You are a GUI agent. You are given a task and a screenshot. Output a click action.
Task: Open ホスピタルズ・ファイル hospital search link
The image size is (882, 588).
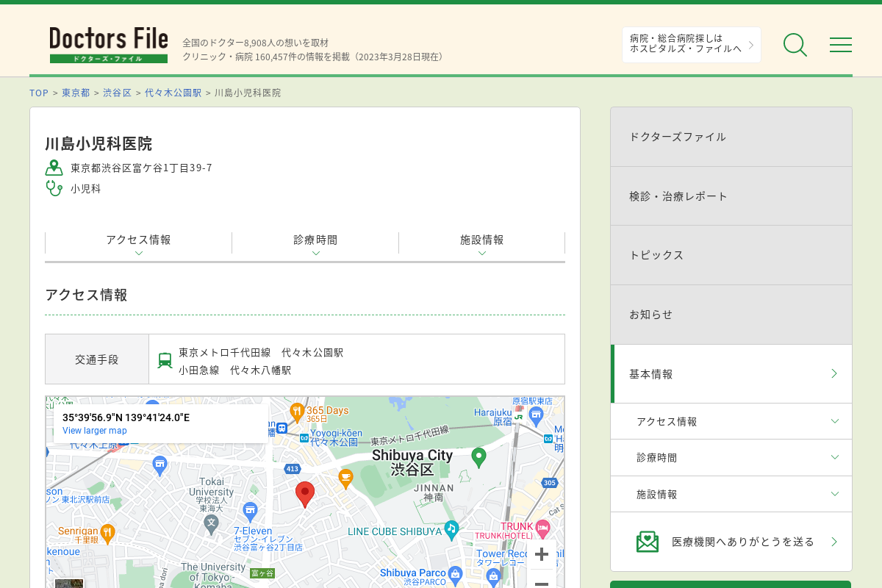[x=692, y=45]
